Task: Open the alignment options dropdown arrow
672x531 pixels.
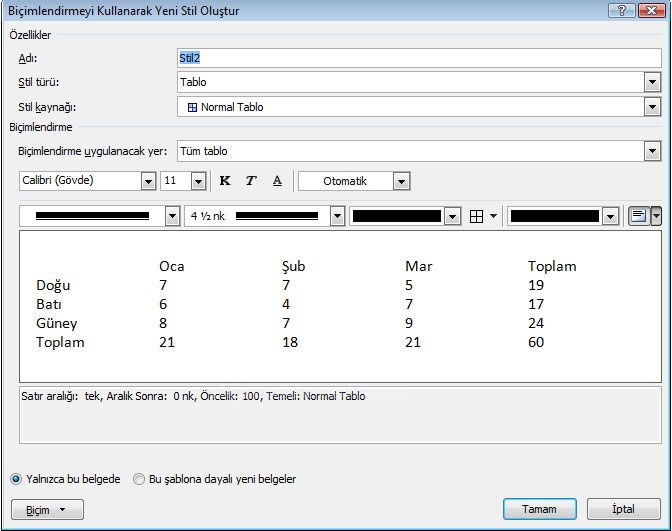Action: point(656,216)
